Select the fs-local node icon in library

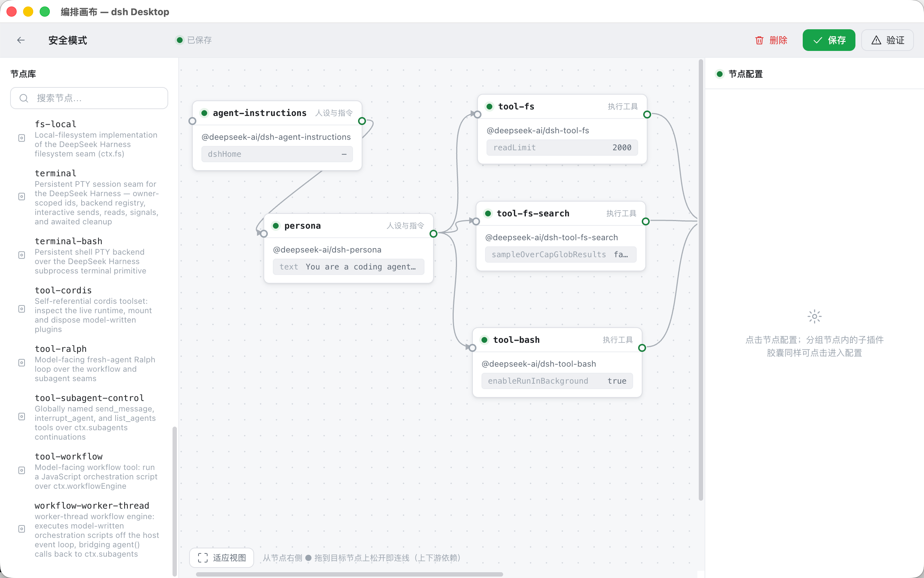coord(22,138)
